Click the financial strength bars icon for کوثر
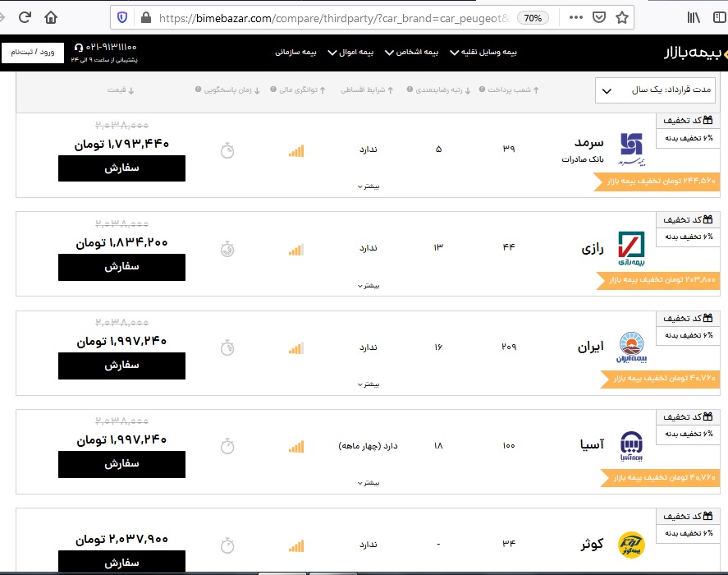 click(296, 545)
